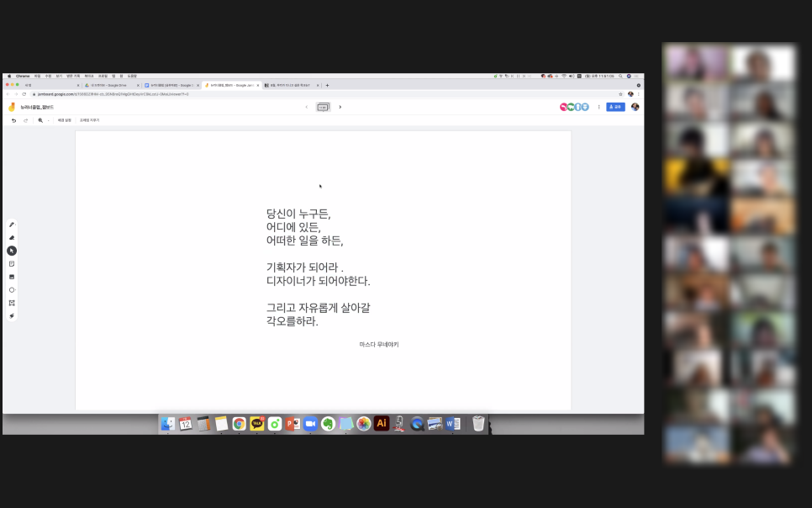Image resolution: width=812 pixels, height=508 pixels.
Task: Click the quote text '기획자가 되어라'
Action: [x=302, y=267]
